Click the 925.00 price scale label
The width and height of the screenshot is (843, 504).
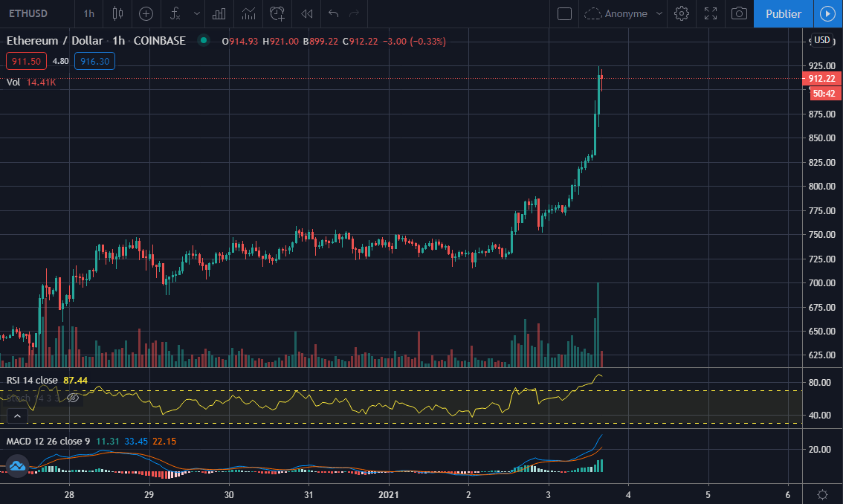tap(822, 65)
